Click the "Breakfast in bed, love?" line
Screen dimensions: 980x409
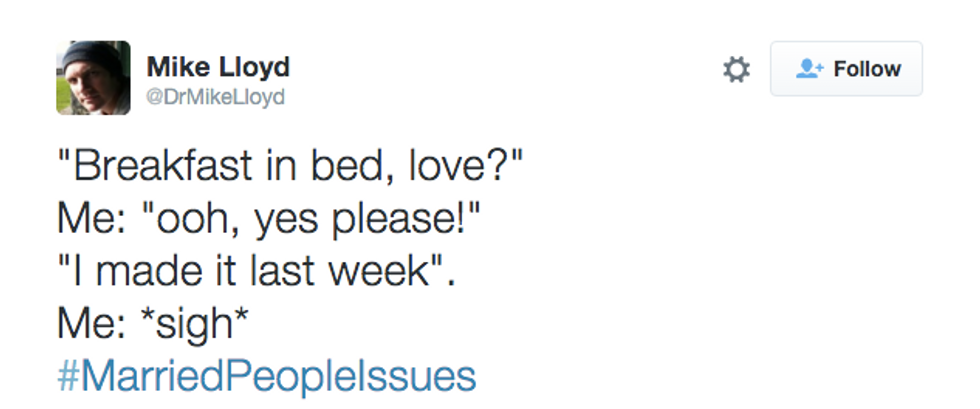[x=291, y=164]
